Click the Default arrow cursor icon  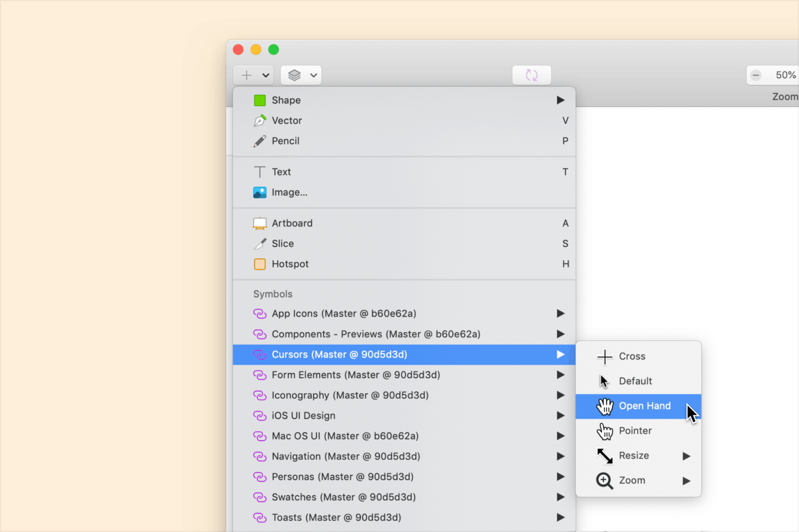click(x=604, y=381)
